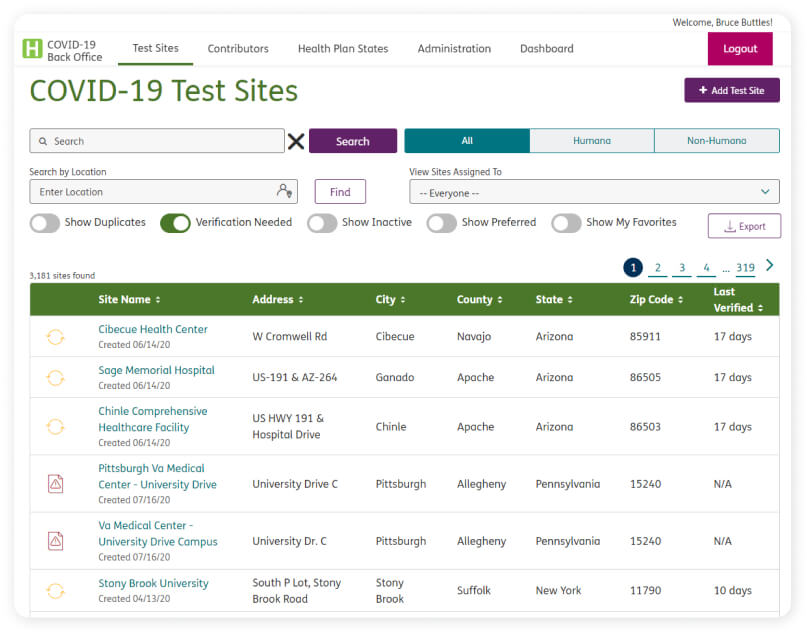Open the View Sites Assigned To dropdown

(595, 191)
